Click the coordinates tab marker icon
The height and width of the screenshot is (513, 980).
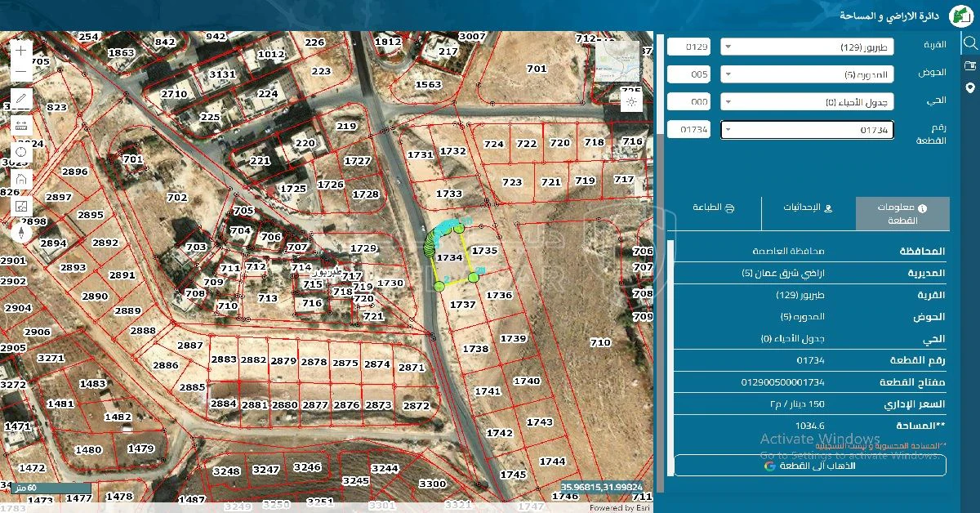829,208
